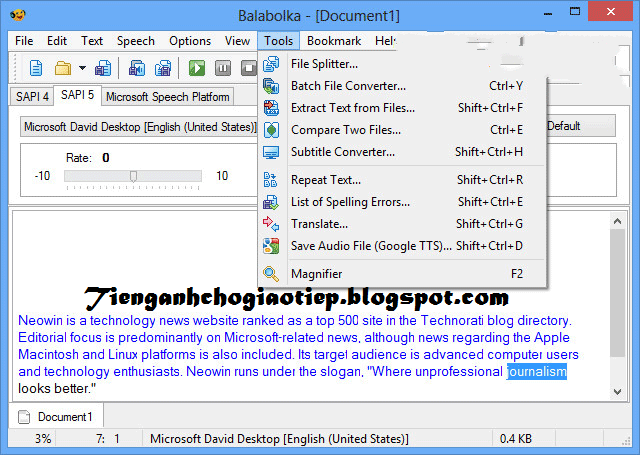Open the Edit menu
The width and height of the screenshot is (640, 455).
point(57,41)
